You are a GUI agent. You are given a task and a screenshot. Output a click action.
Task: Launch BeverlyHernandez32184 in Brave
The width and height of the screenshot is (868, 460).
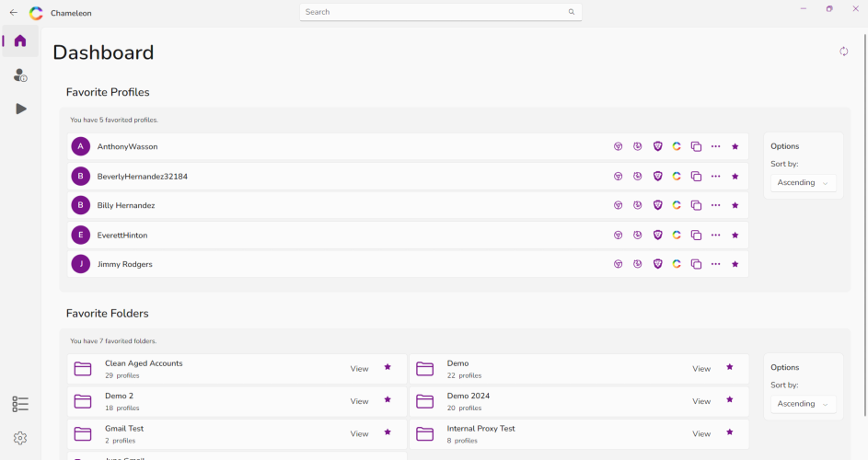pyautogui.click(x=657, y=176)
